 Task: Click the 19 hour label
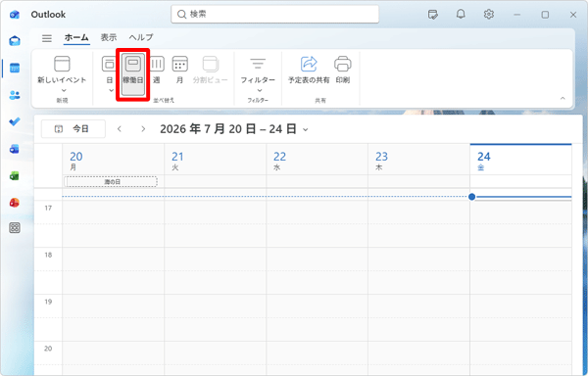(48, 302)
